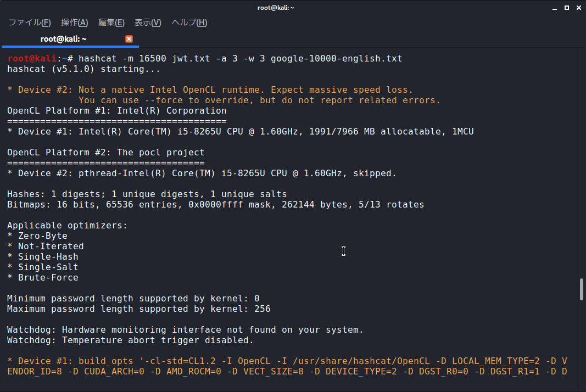Click the 'Device #1: build_opts' orange line
The height and width of the screenshot is (392, 586).
pyautogui.click(x=287, y=361)
